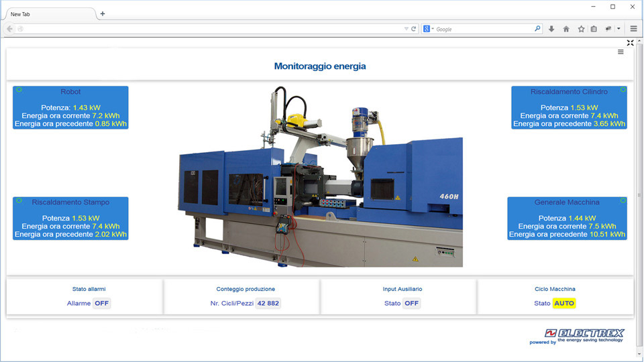Toggle the Ciclo Macchina AUTO state
644x362 pixels.
tap(564, 303)
